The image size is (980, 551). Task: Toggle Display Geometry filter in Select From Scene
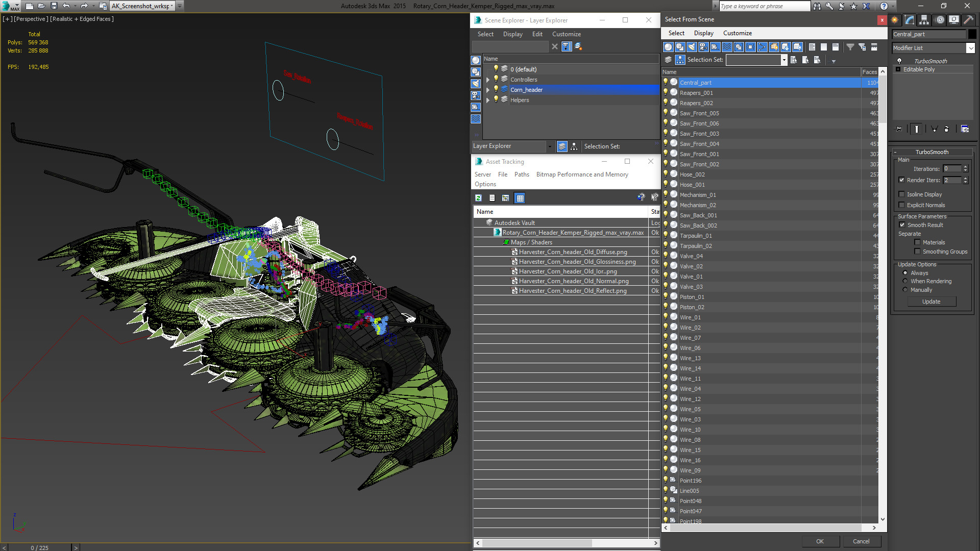[668, 47]
